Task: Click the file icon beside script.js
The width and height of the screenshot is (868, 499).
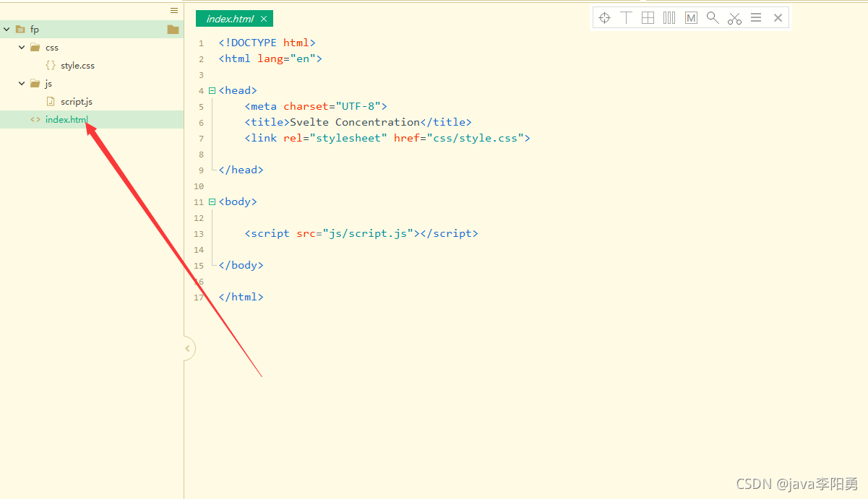Action: click(51, 102)
